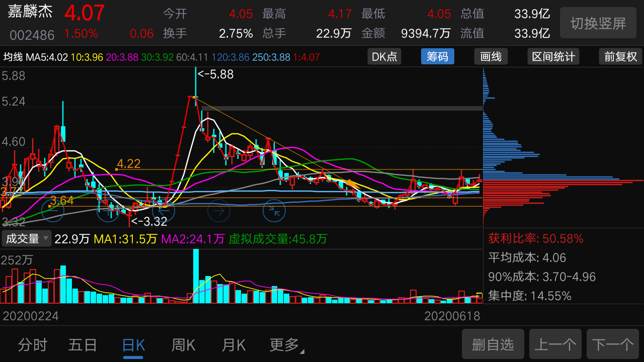The width and height of the screenshot is (644, 362).
Task: Tap the 换手 value 2.75%
Action: tap(236, 34)
